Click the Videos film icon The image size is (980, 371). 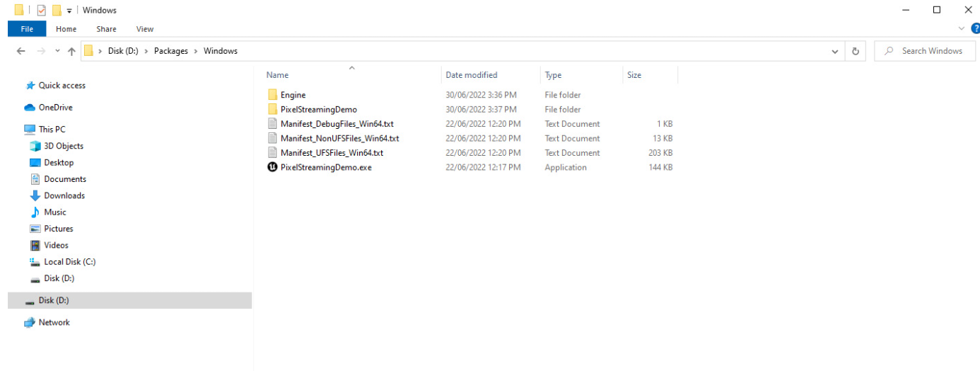click(x=35, y=246)
